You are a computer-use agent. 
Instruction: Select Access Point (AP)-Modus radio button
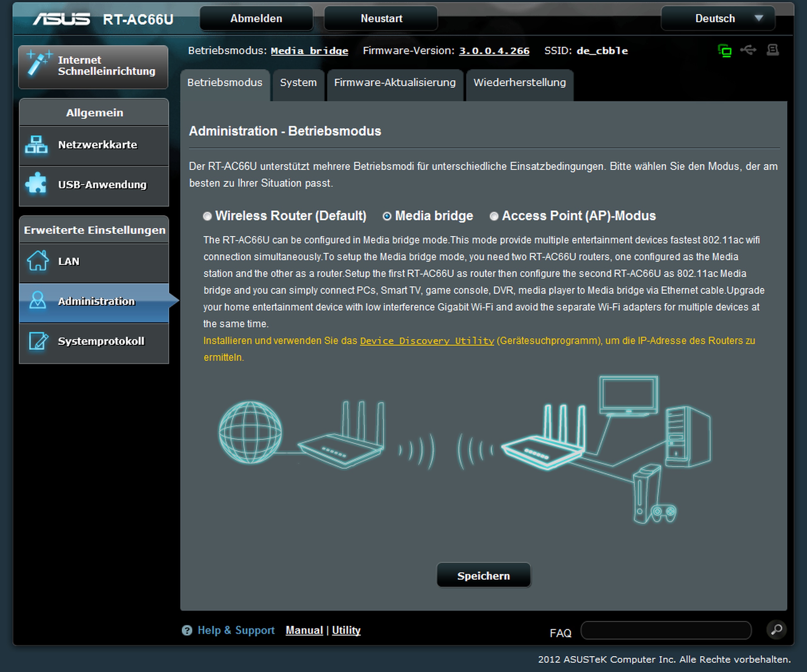pos(494,216)
